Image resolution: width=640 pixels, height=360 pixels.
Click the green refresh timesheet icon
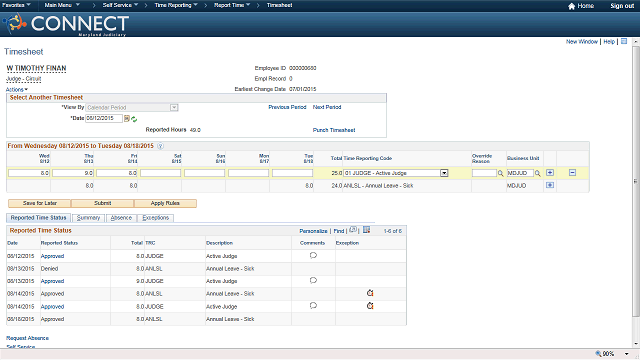[134, 119]
